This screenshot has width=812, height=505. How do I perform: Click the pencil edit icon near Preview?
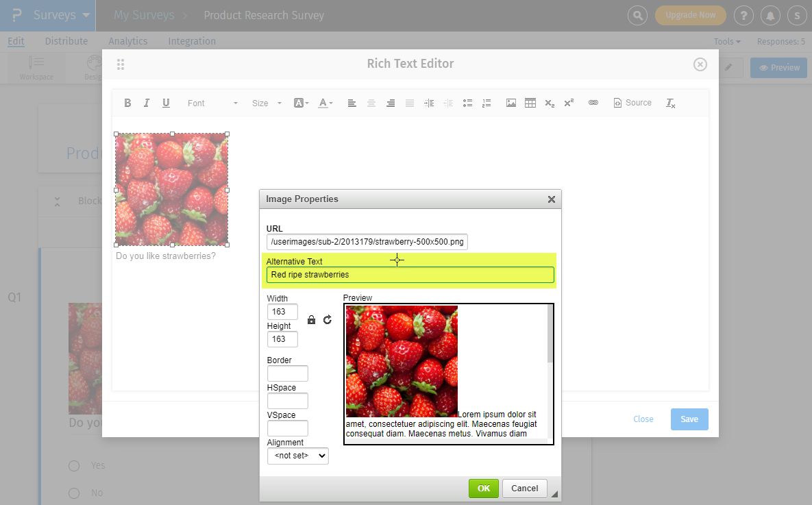click(728, 67)
